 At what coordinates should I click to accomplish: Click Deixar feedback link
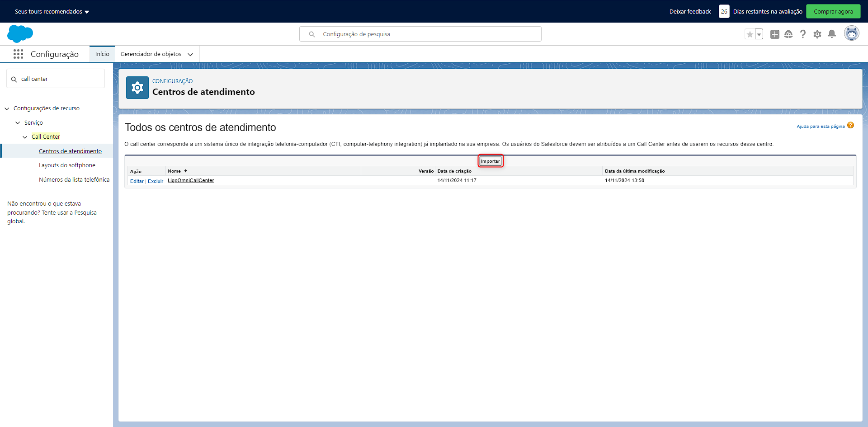point(690,12)
